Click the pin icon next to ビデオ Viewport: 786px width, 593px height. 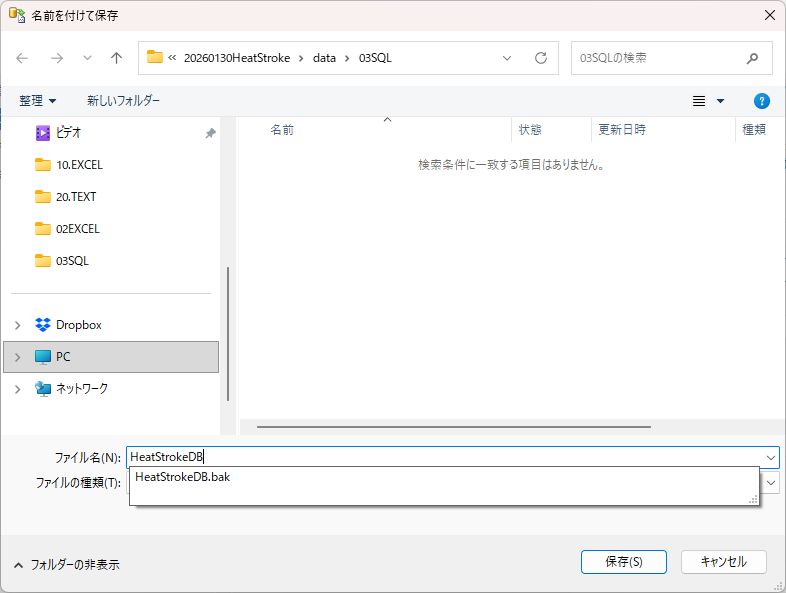pos(210,133)
